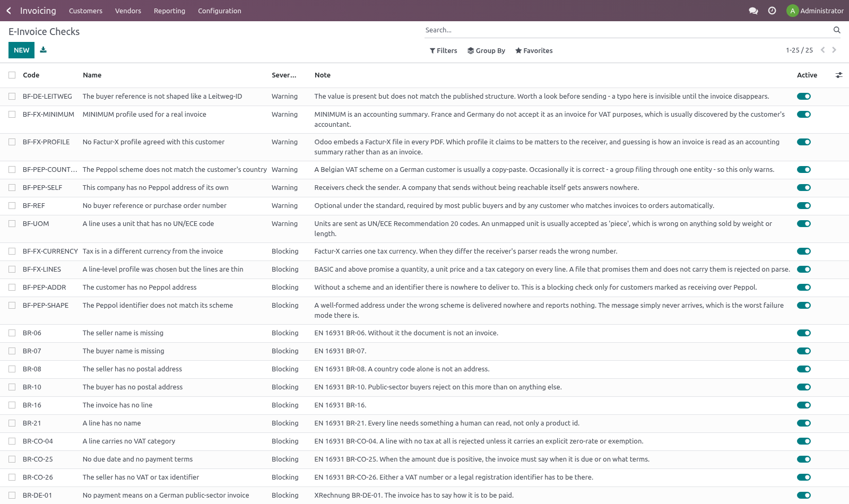Tick the checkbox for BF-PEP-ADDR
849x504 pixels.
(x=12, y=288)
